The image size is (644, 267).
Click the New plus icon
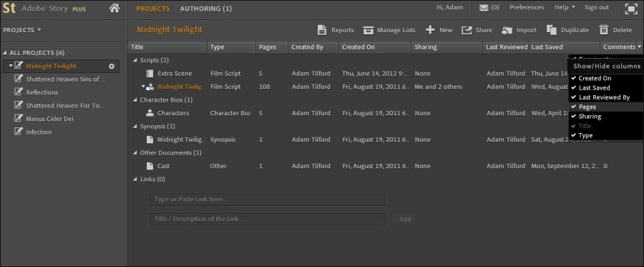tap(430, 30)
